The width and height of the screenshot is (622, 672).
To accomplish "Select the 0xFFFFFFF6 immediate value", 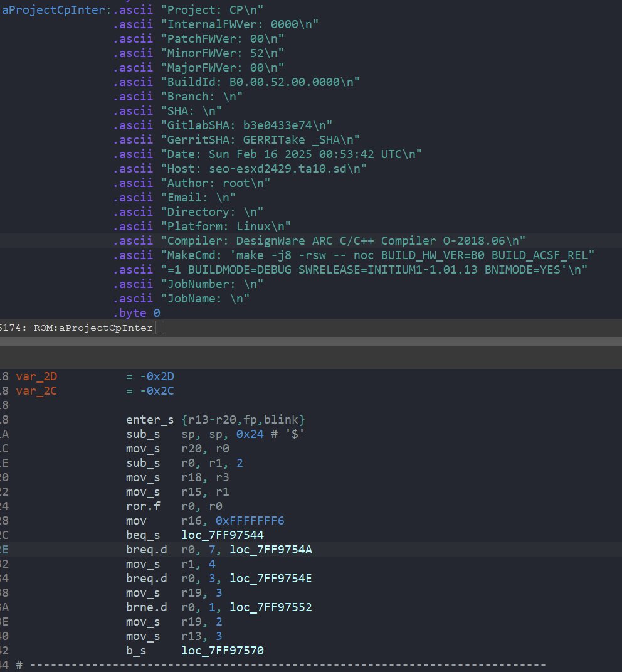I will point(250,521).
